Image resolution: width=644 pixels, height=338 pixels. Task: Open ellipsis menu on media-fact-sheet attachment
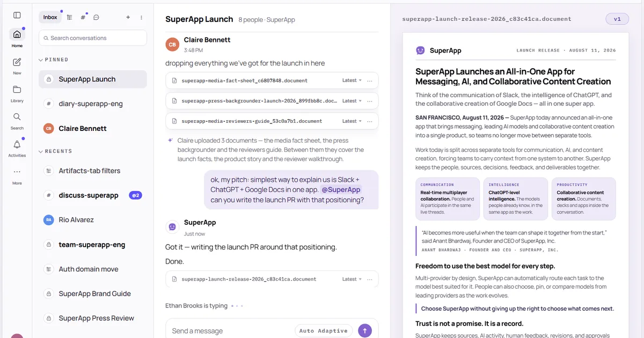[x=370, y=80]
